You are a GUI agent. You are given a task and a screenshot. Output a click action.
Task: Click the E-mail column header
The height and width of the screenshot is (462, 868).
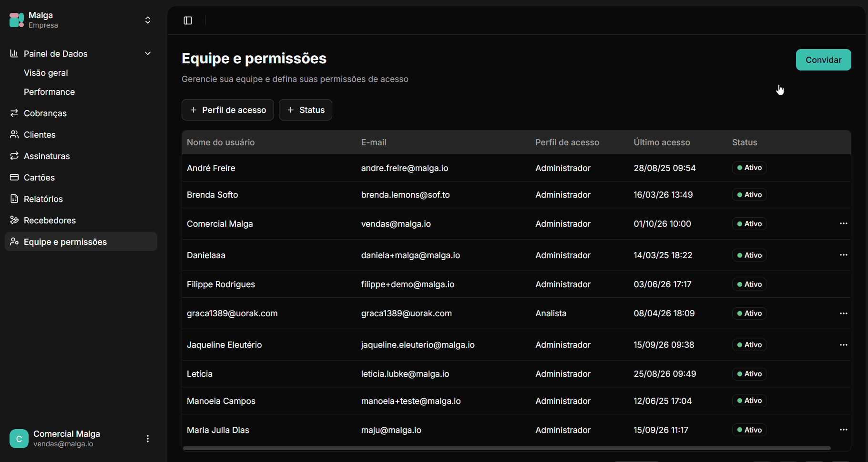(374, 142)
